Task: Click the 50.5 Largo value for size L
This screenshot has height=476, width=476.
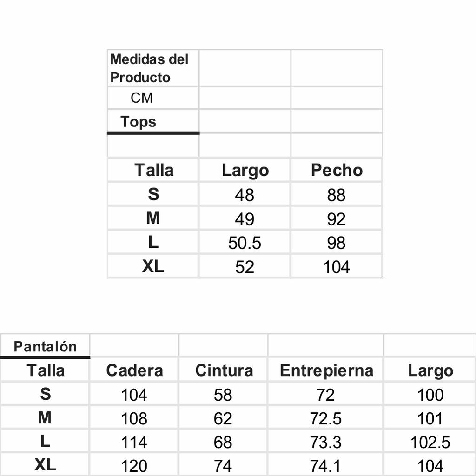Action: point(245,243)
